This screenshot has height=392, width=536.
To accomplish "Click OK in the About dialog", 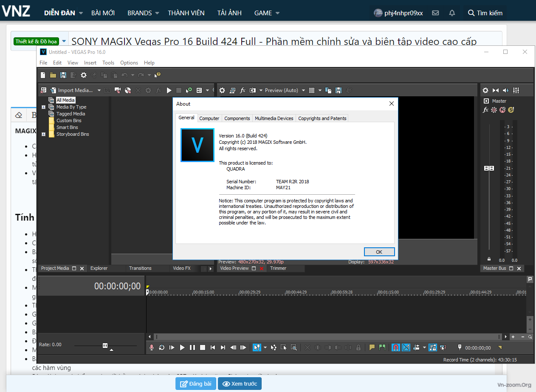I will coord(379,252).
